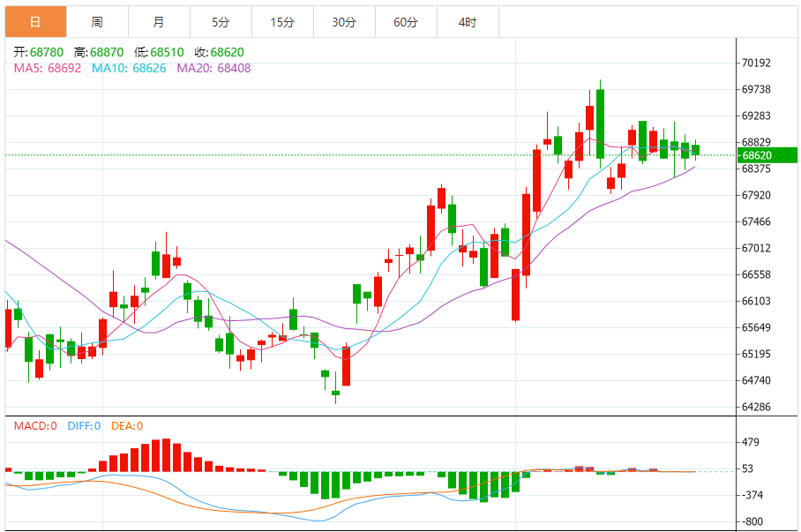Click the 479 MACD axis label
The image size is (801, 532).
pos(752,443)
